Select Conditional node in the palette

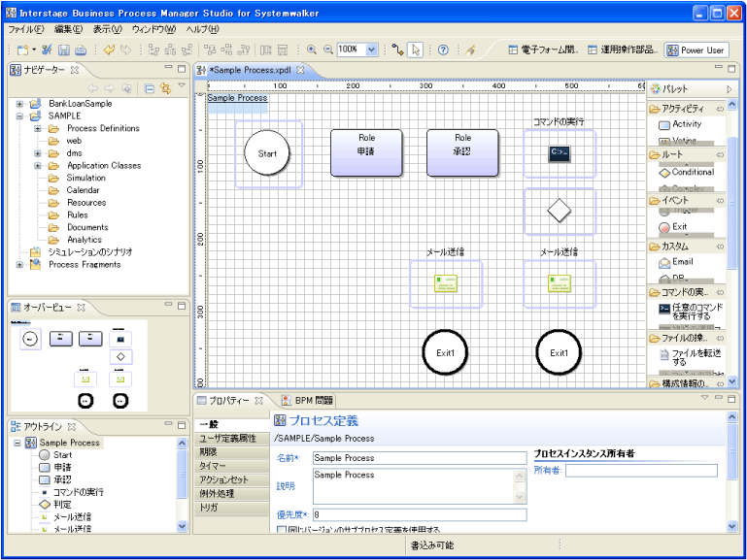pyautogui.click(x=686, y=172)
